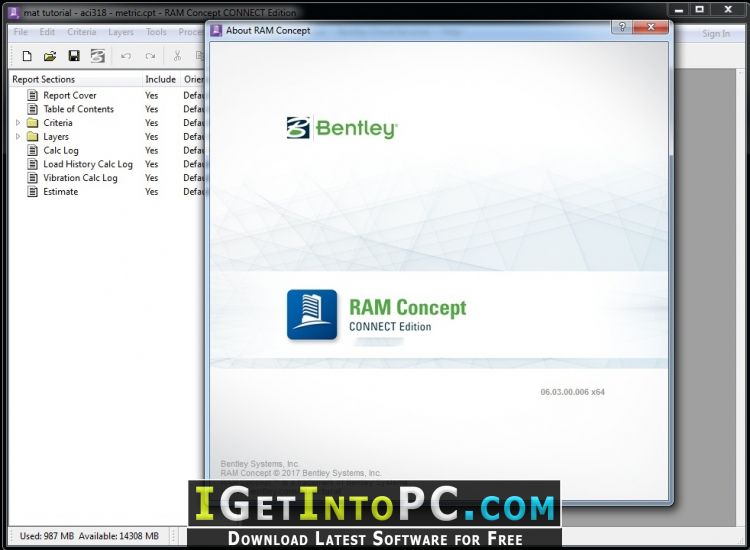Open the File menu
This screenshot has width=750, height=550.
pyautogui.click(x=21, y=32)
